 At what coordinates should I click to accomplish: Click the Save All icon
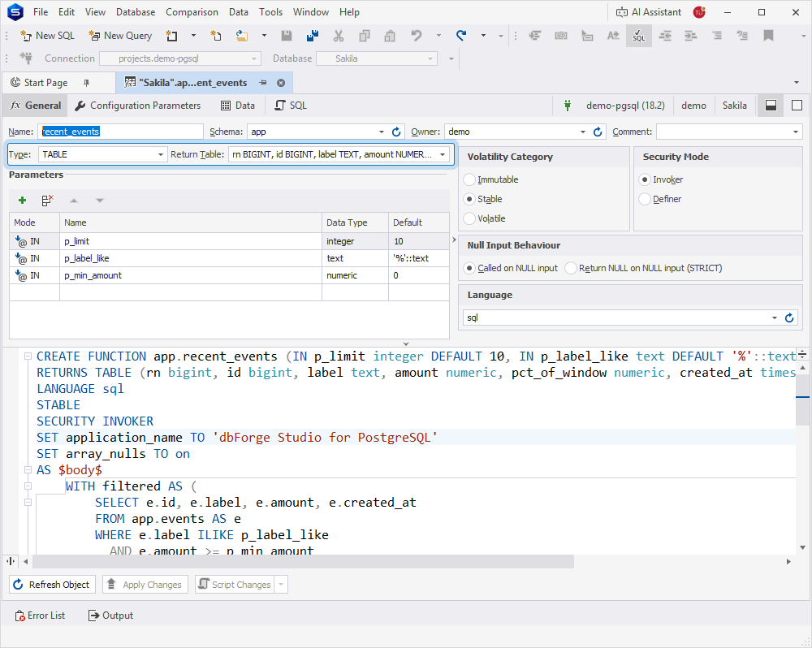click(x=313, y=36)
